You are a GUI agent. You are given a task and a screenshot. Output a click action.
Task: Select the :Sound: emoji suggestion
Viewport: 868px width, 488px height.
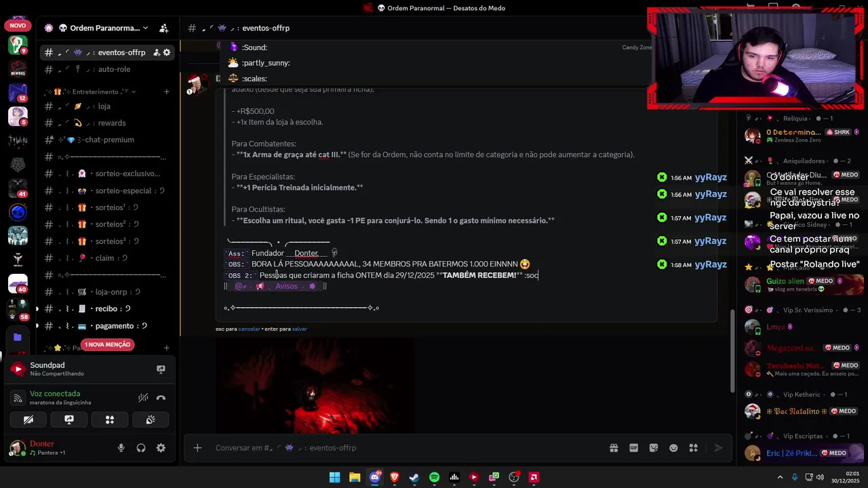click(x=434, y=47)
